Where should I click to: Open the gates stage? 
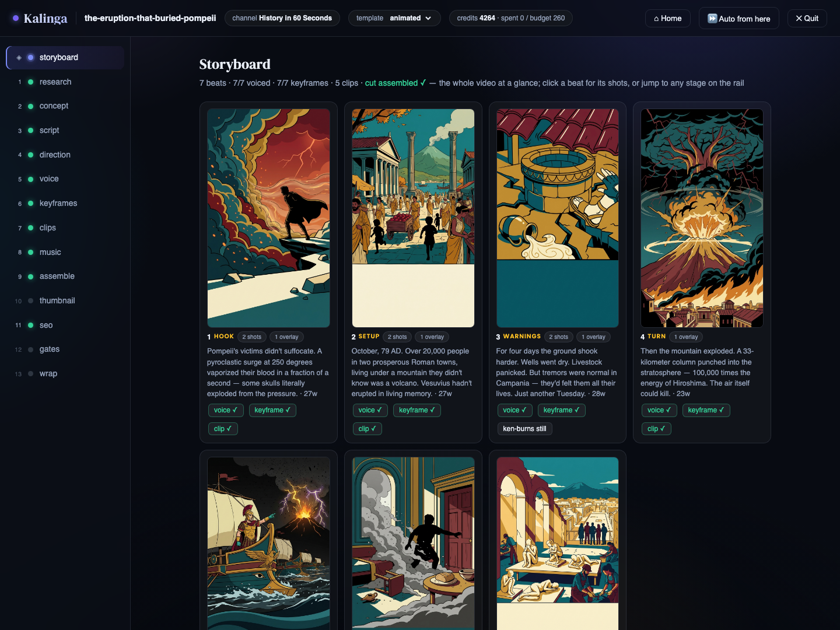[65, 349]
